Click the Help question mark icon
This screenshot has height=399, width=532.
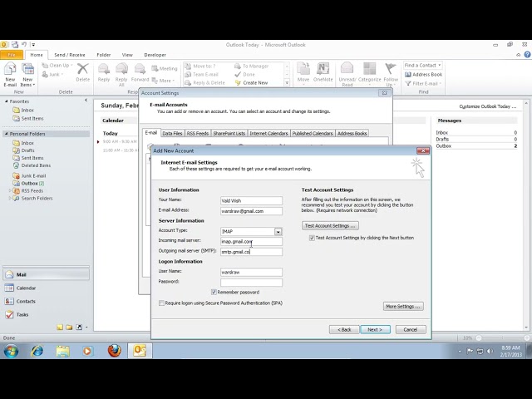(x=527, y=55)
